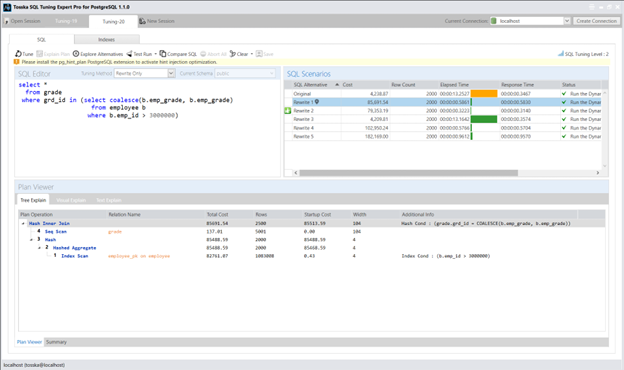Image resolution: width=624 pixels, height=370 pixels.
Task: Click the scenarios scroll-left arrow
Action: pos(296,173)
